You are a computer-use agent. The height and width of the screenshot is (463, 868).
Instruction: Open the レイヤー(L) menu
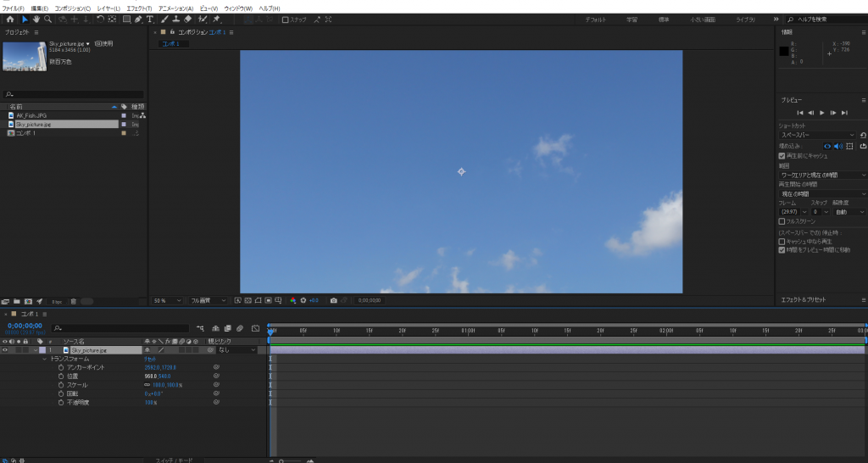108,8
